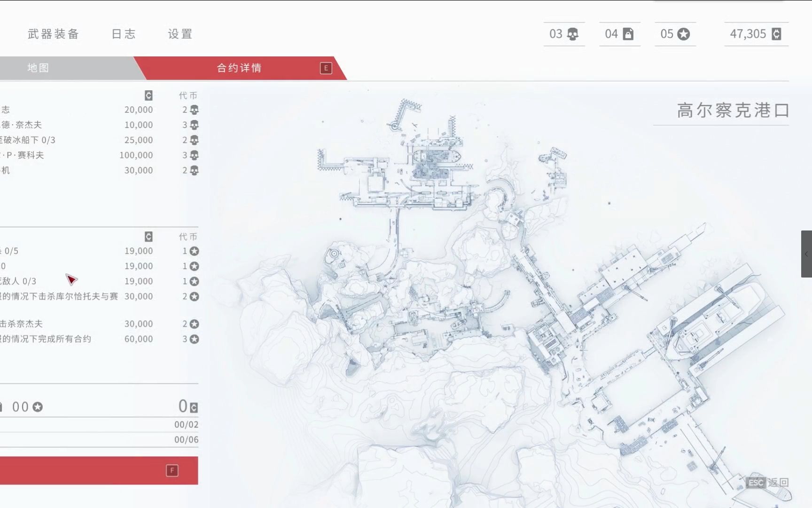This screenshot has width=812, height=508.
Task: Click the 47,305 currency balance
Action: [x=748, y=34]
